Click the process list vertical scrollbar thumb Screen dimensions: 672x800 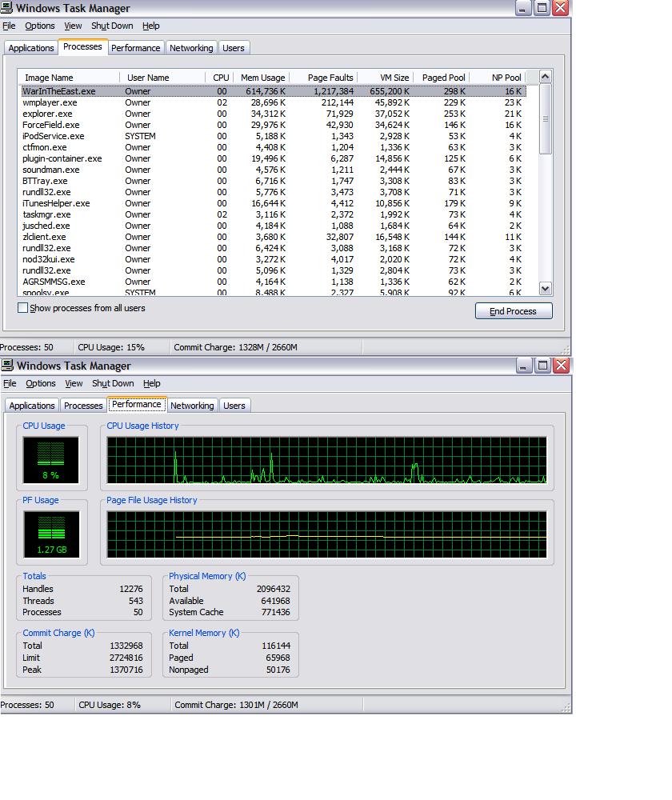point(545,119)
